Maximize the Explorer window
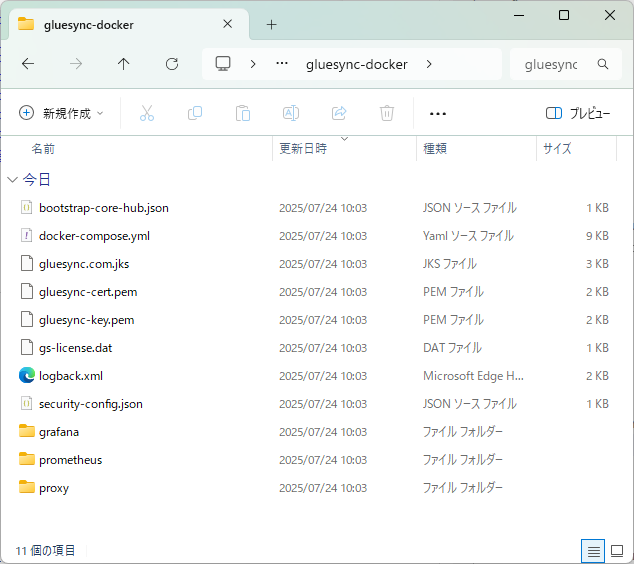Screen dimensions: 634x564 (x=564, y=15)
